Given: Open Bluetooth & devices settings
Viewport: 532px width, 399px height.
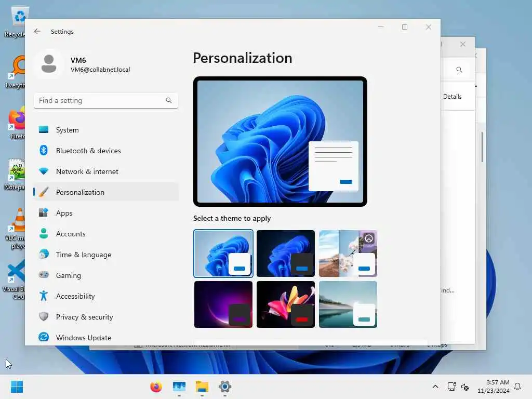Looking at the screenshot, I should pyautogui.click(x=106, y=151).
